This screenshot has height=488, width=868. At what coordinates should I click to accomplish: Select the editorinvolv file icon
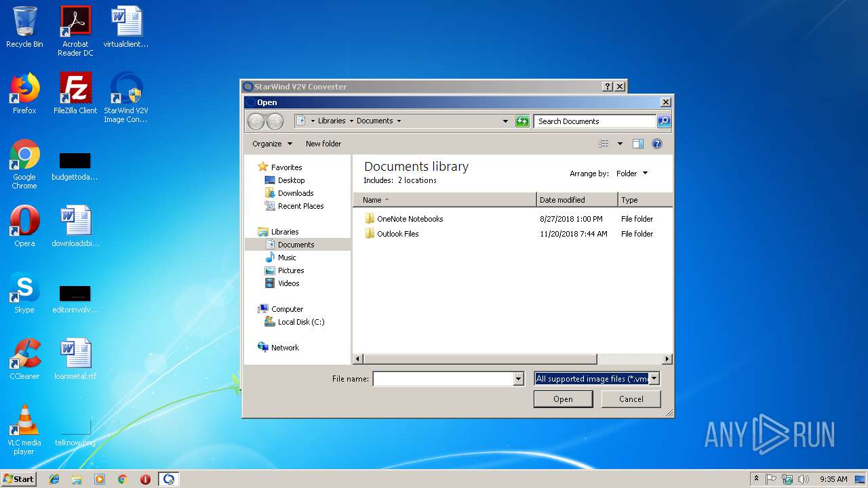click(75, 299)
